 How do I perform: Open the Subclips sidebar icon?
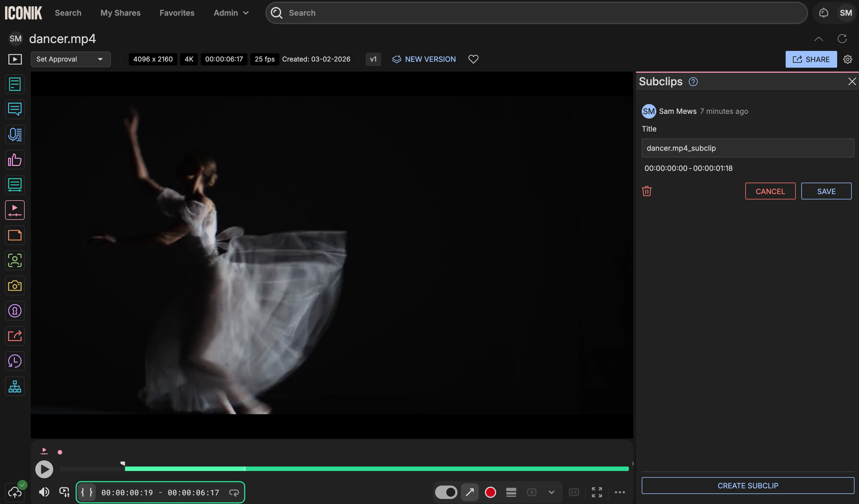(15, 210)
